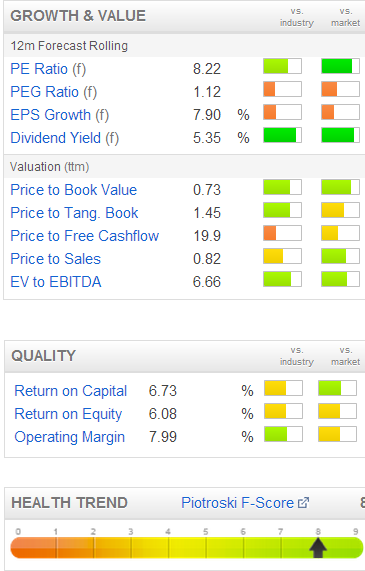Click the Piotroski F-Score gradient scale bar
Viewport: 365px width, 571px height.
187,548
